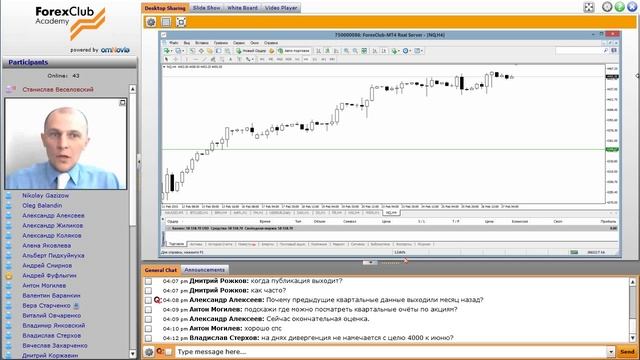Click the clock icon at top right

click(x=607, y=7)
